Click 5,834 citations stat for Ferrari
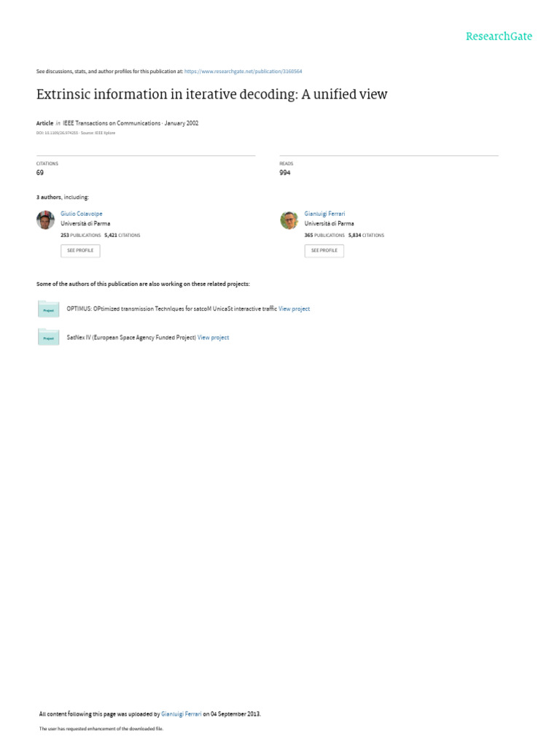The image size is (560, 747). pos(366,236)
